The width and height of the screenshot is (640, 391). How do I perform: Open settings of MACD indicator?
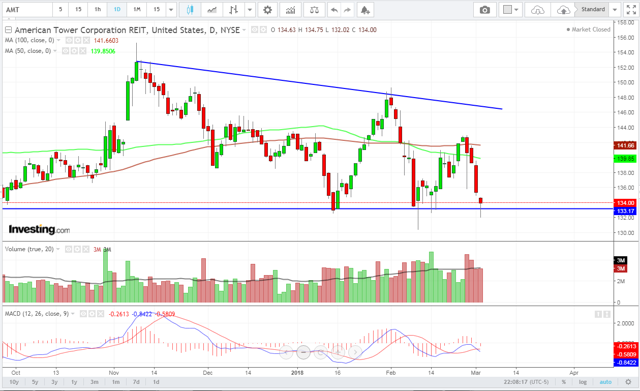click(92, 314)
